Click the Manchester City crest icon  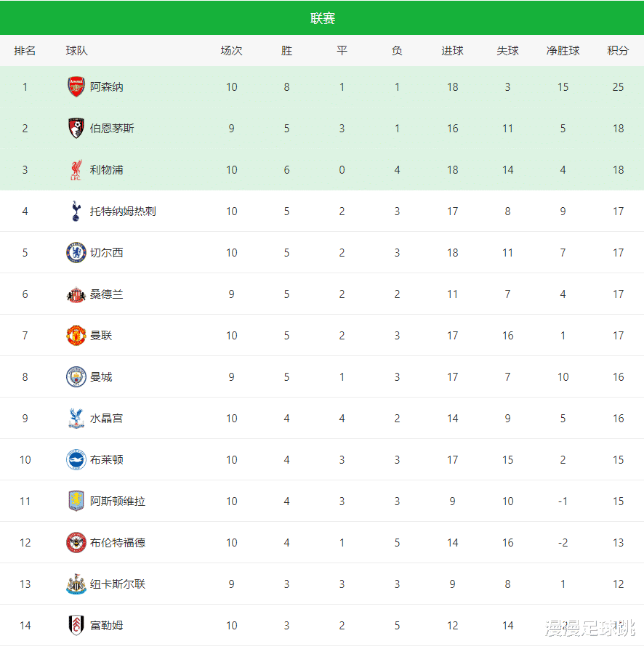(x=76, y=377)
